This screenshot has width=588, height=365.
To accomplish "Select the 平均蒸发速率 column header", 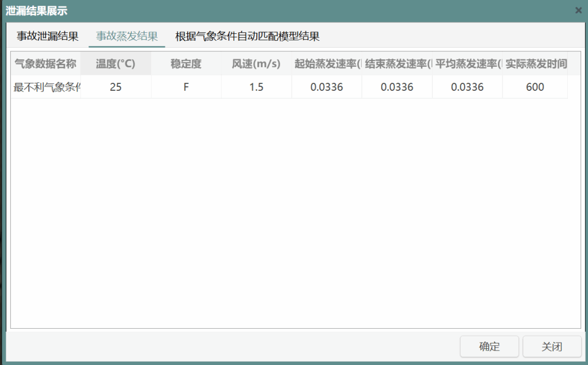I will click(467, 64).
